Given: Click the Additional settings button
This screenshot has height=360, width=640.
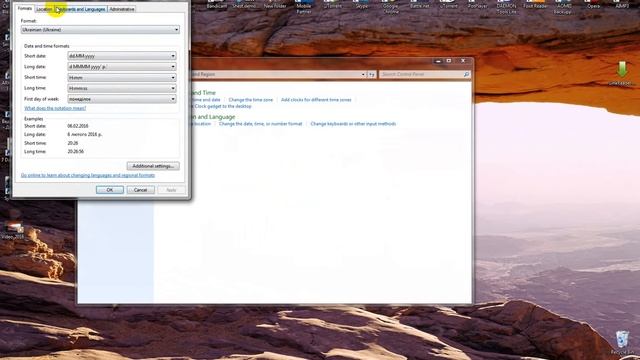Looking at the screenshot, I should coord(153,166).
